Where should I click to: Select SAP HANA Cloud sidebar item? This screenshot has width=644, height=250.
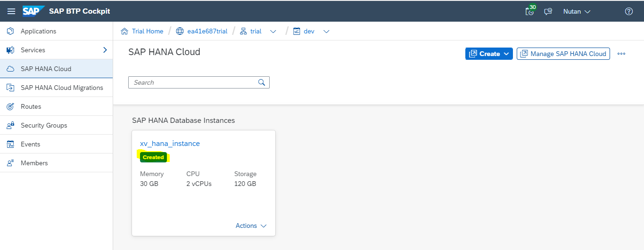[x=57, y=69]
